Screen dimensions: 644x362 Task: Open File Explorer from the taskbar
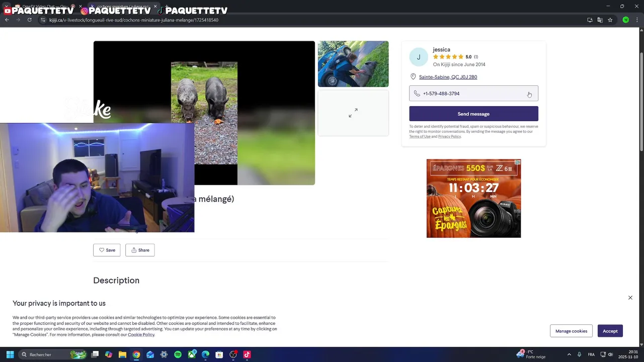tap(122, 354)
